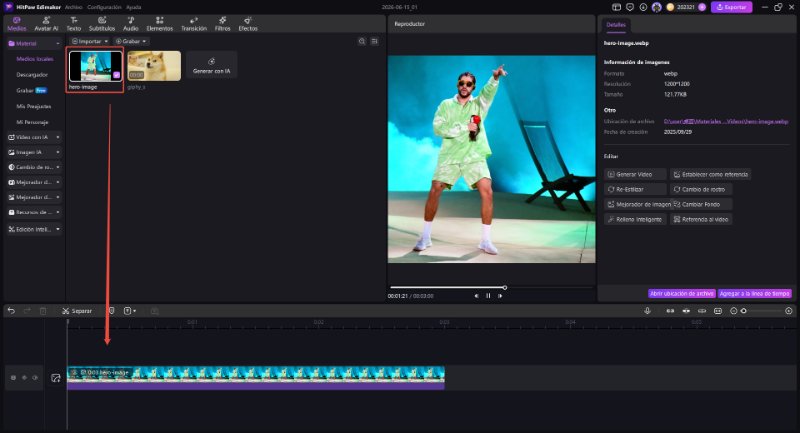Expand the Video con IA section
Screen dimensions: 800x433
point(34,137)
